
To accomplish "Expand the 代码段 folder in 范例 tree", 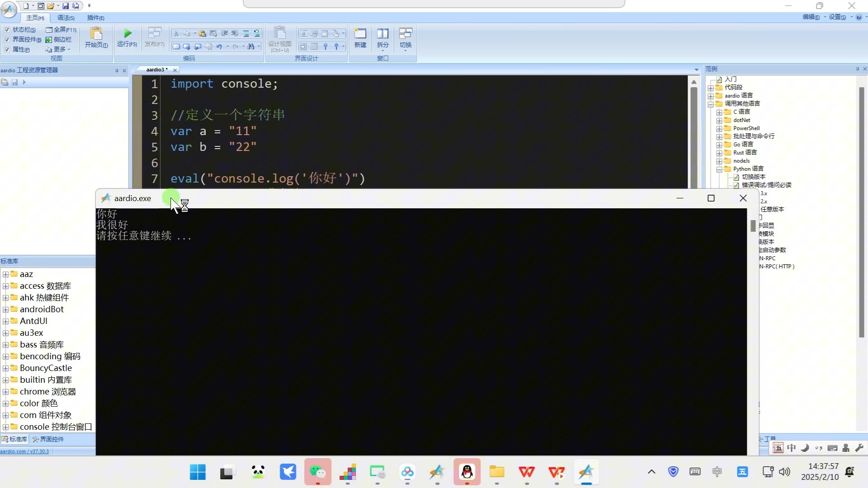I will pos(711,88).
